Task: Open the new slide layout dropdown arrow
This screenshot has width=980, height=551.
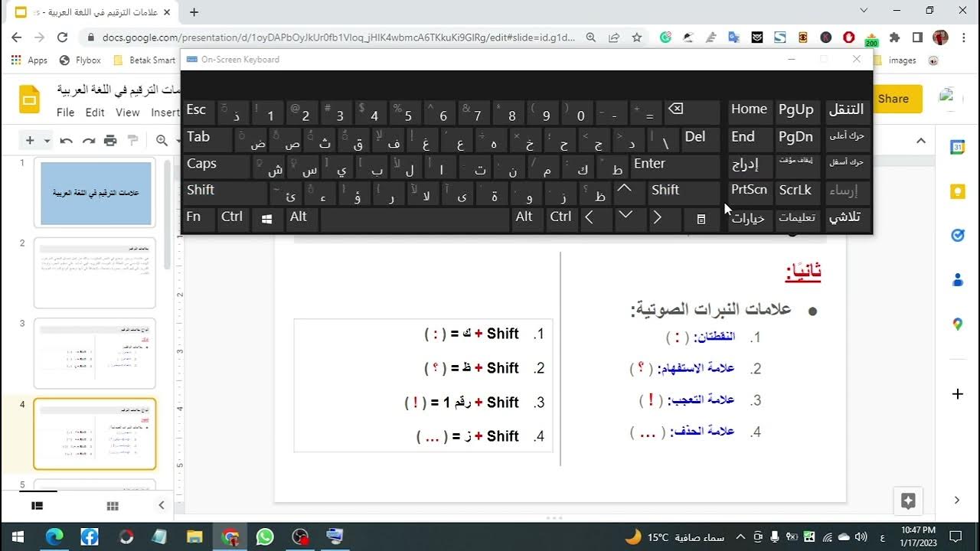Action: [x=47, y=141]
